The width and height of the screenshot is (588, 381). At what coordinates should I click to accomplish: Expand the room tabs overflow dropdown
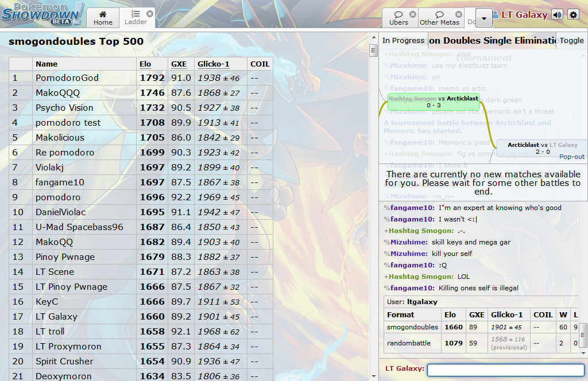tap(484, 18)
